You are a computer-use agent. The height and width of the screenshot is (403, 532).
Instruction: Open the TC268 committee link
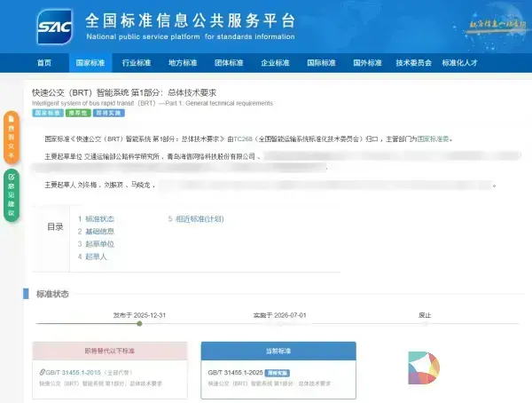point(243,139)
